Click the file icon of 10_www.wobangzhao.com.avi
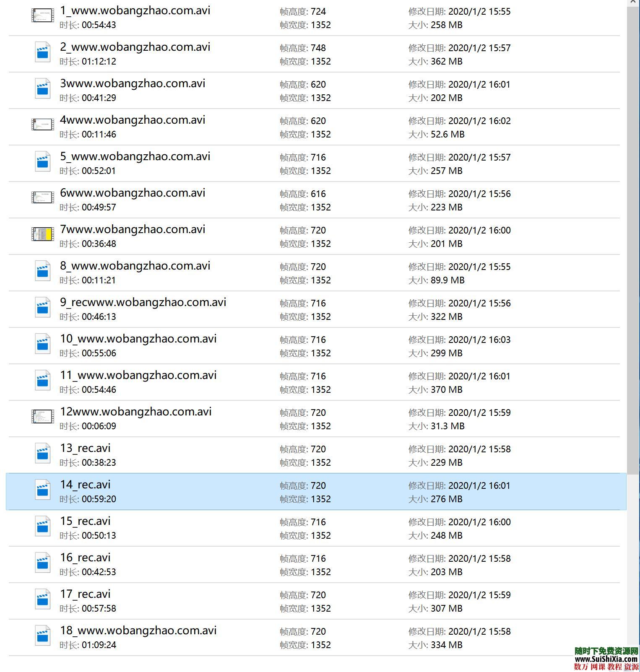This screenshot has height=672, width=640. pyautogui.click(x=43, y=344)
